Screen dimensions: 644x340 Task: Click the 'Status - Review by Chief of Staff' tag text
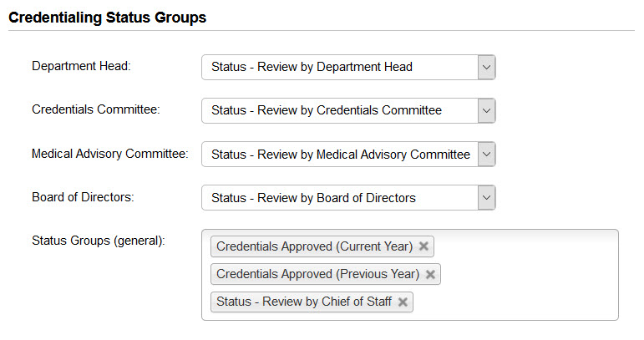(303, 302)
